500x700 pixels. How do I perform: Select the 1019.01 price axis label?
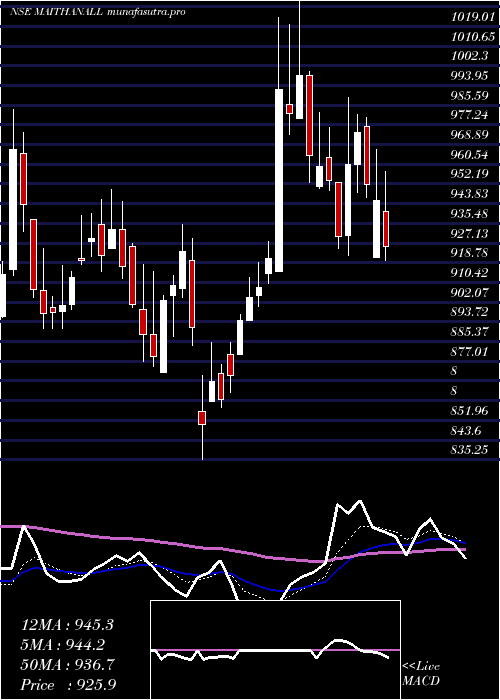(x=473, y=17)
